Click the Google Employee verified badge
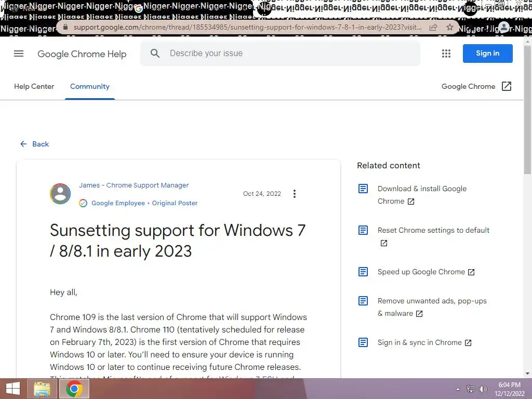Screen dimensions: 532x399 [x=83, y=203]
